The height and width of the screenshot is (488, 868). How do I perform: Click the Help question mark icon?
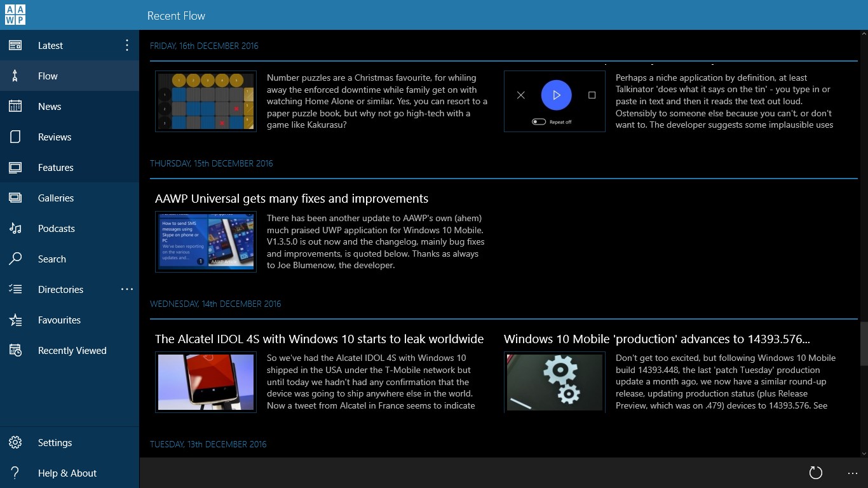(15, 473)
